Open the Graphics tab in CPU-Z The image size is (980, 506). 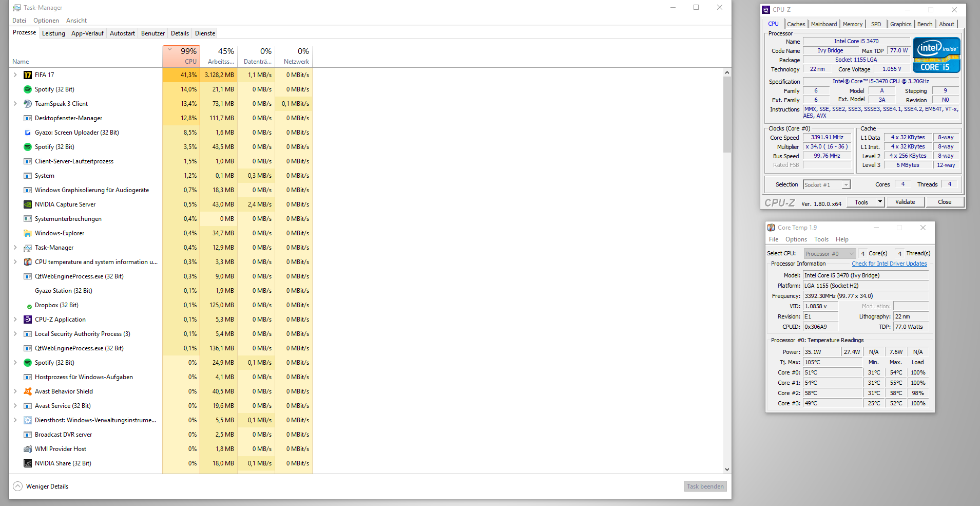pos(901,24)
